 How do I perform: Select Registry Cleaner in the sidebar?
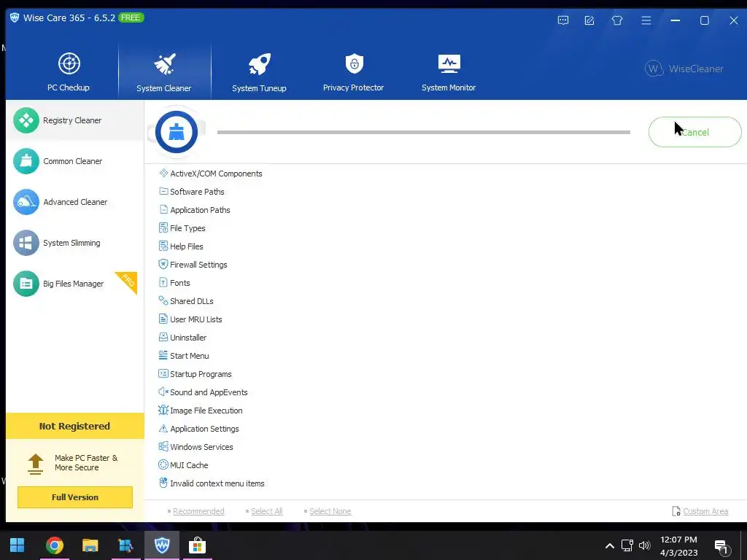pyautogui.click(x=75, y=120)
